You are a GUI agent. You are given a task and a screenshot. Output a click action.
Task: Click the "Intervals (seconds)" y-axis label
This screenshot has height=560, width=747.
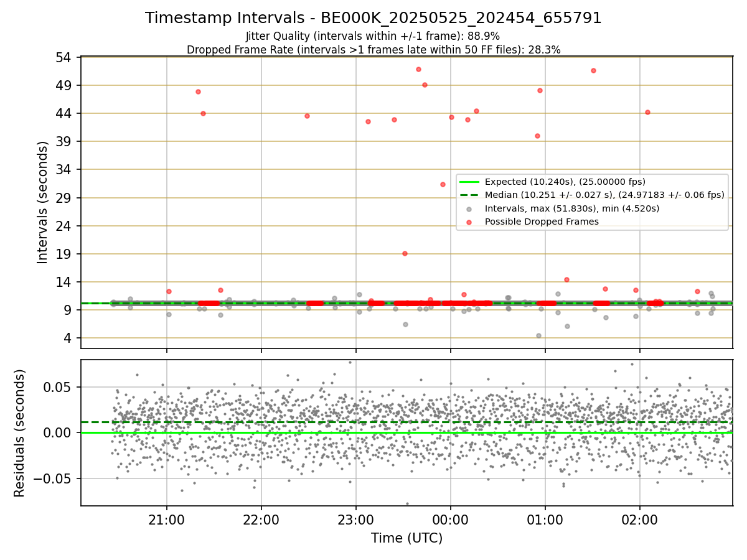click(42, 202)
